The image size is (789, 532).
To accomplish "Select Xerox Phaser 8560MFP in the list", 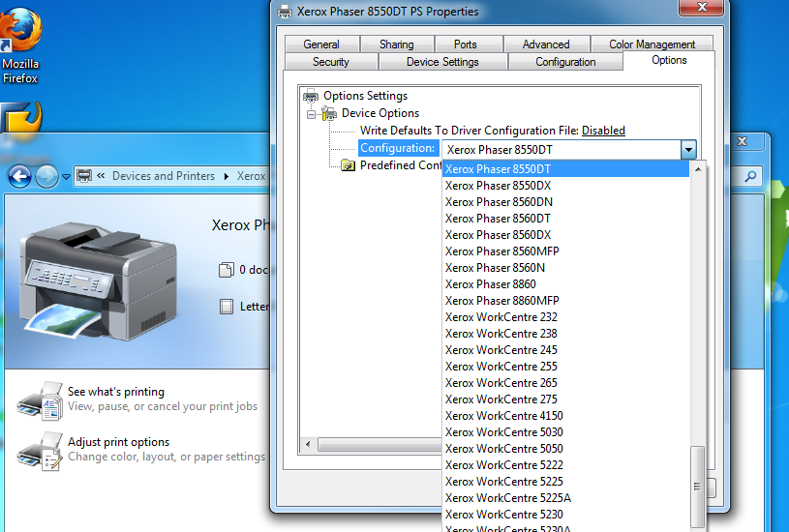I will (x=565, y=251).
